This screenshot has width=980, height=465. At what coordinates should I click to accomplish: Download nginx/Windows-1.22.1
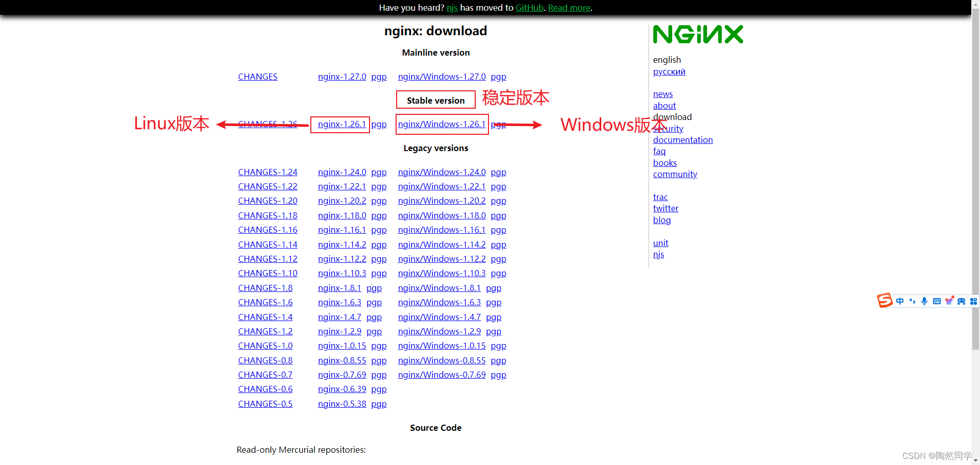pyautogui.click(x=442, y=186)
